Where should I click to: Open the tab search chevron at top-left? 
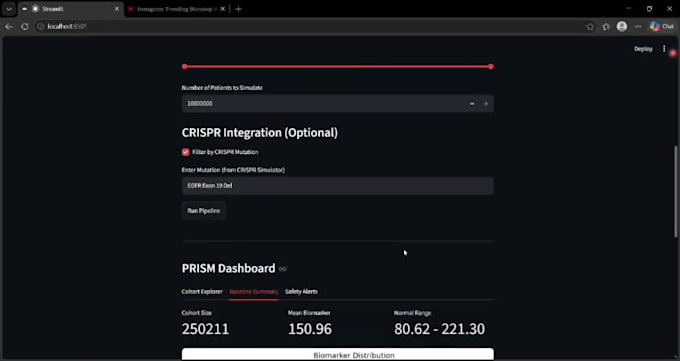pyautogui.click(x=9, y=9)
